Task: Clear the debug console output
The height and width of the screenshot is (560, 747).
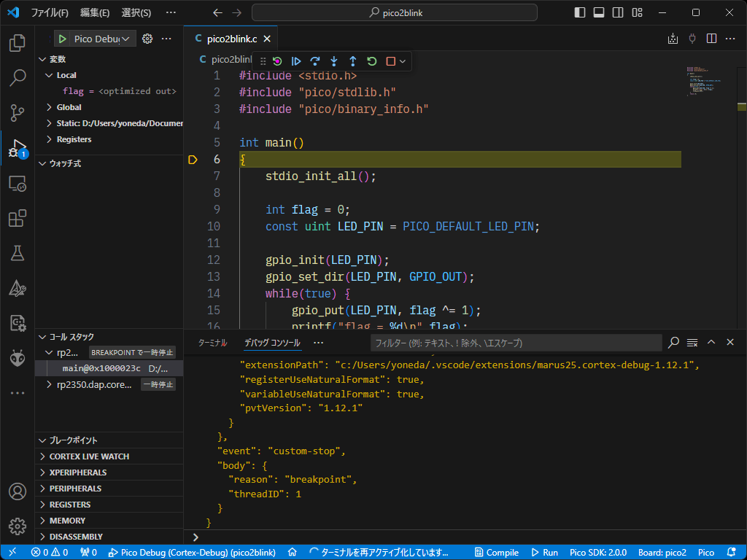Action: click(x=692, y=343)
